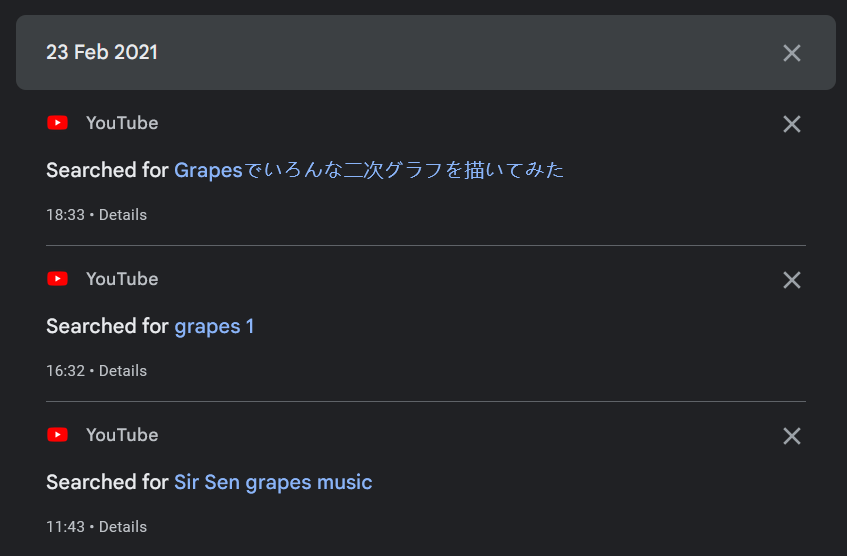847x556 pixels.
Task: Select the '23 Feb 2021' date header
Action: [x=102, y=53]
